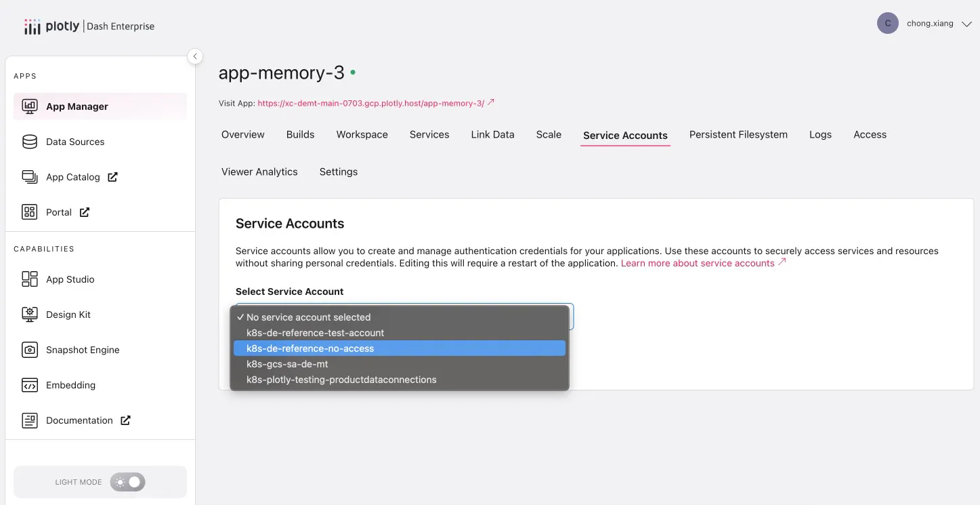Click the Select Service Account combo box
980x505 pixels.
(404, 317)
